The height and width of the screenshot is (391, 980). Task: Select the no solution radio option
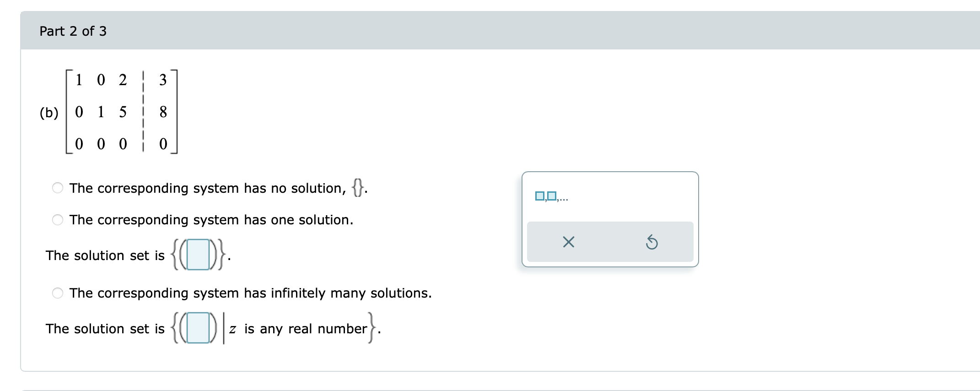point(57,188)
